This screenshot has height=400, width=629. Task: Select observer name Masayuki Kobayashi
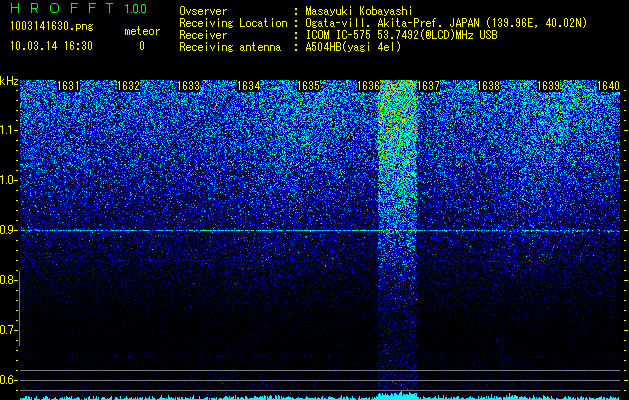359,11
